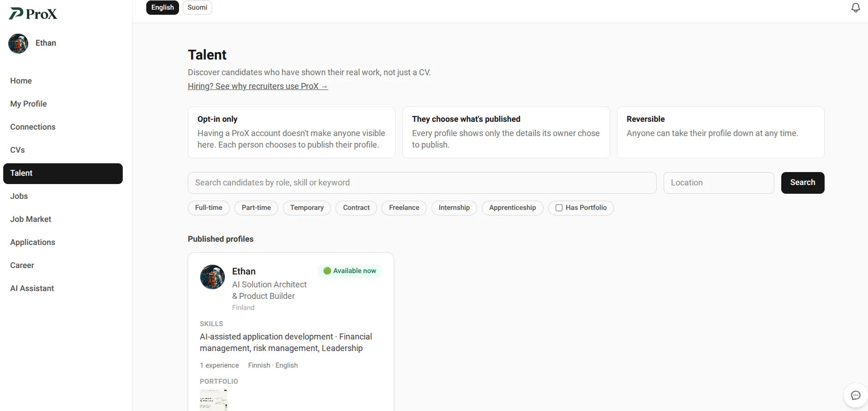
Task: Click Ethan's sidebar avatar
Action: [x=18, y=43]
